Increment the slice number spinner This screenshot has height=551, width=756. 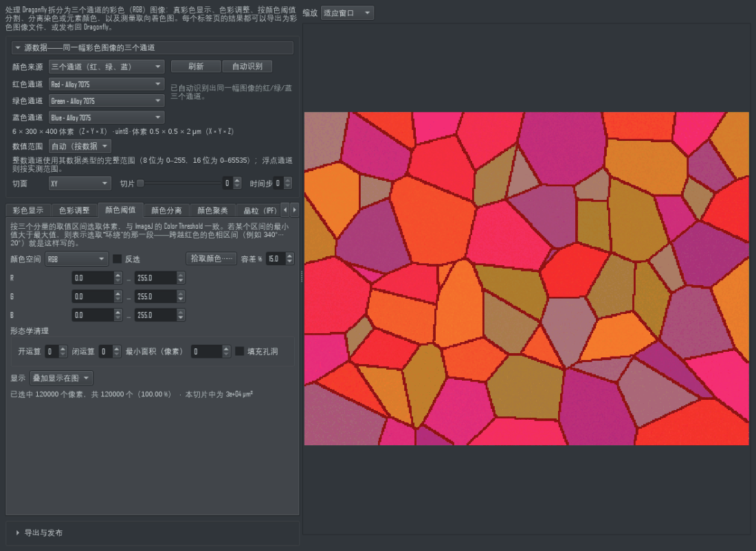click(x=236, y=180)
